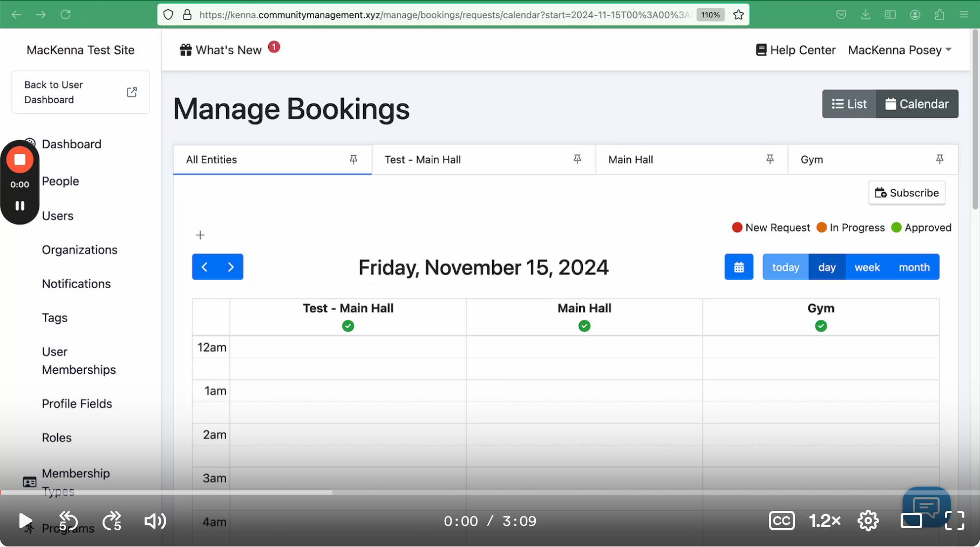The image size is (980, 547).
Task: Open browser downloads panel
Action: point(866,15)
